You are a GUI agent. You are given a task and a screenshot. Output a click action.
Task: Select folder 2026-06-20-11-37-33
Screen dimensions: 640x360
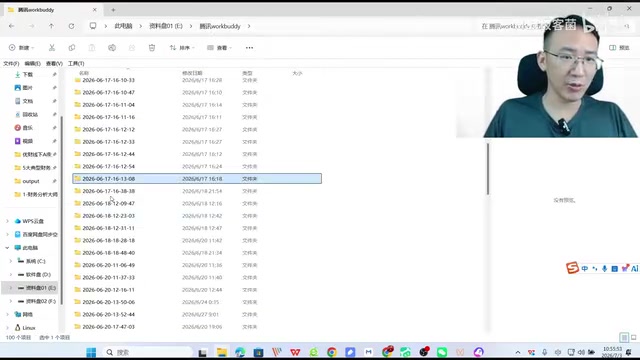(x=108, y=277)
